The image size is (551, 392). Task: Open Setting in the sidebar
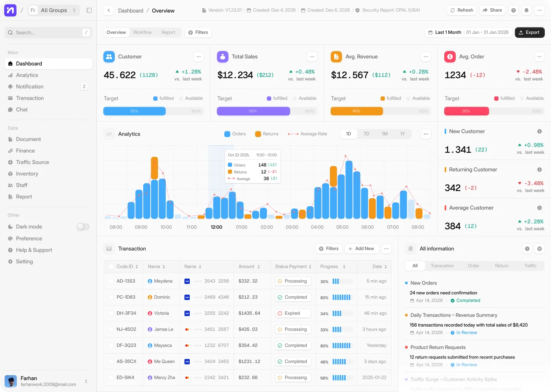(48, 261)
